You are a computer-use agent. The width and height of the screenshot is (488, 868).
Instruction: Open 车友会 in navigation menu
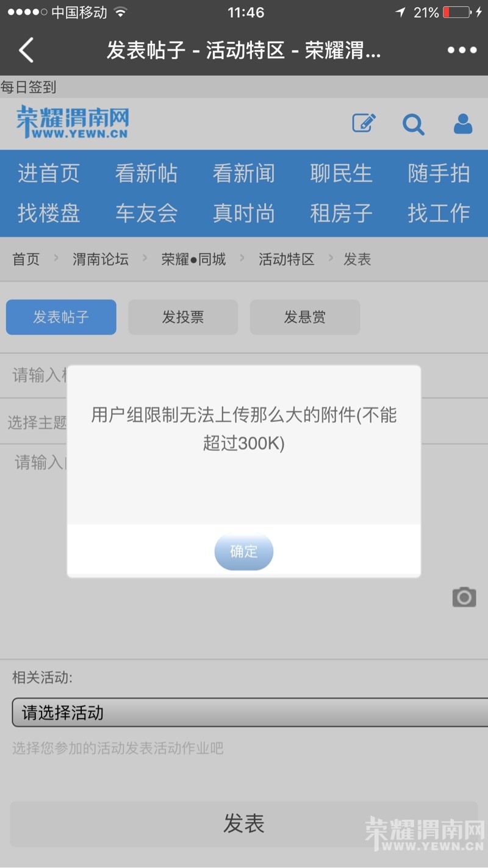click(x=146, y=213)
